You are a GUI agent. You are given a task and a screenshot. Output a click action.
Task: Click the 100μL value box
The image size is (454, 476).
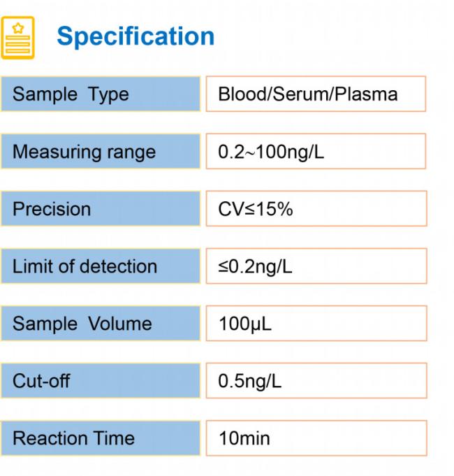pos(316,324)
